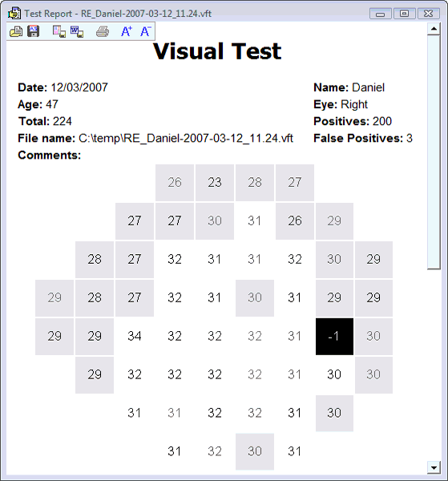This screenshot has width=448, height=481.
Task: Click the Name Daniel field
Action: pyautogui.click(x=349, y=87)
